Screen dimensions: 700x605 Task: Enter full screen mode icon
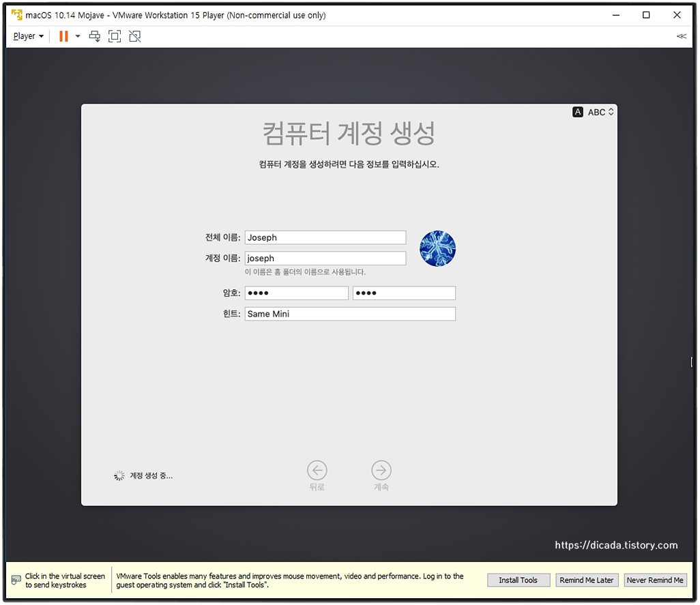point(115,36)
